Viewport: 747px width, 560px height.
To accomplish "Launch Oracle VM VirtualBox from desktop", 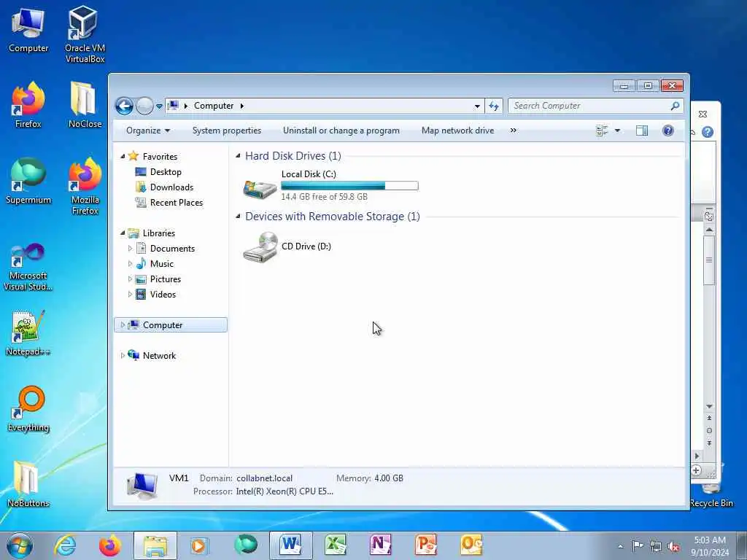I will coord(85,34).
